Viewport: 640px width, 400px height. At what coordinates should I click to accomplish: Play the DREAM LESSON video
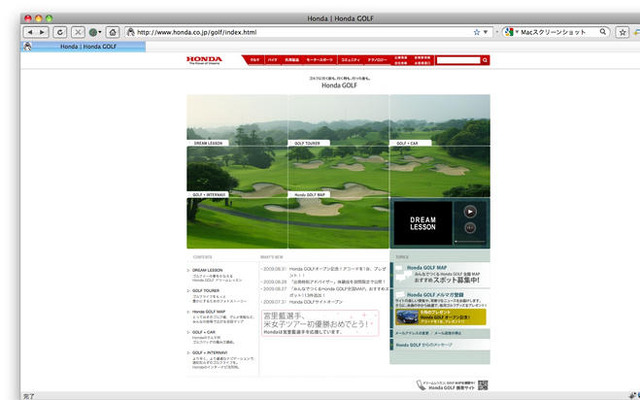click(470, 212)
